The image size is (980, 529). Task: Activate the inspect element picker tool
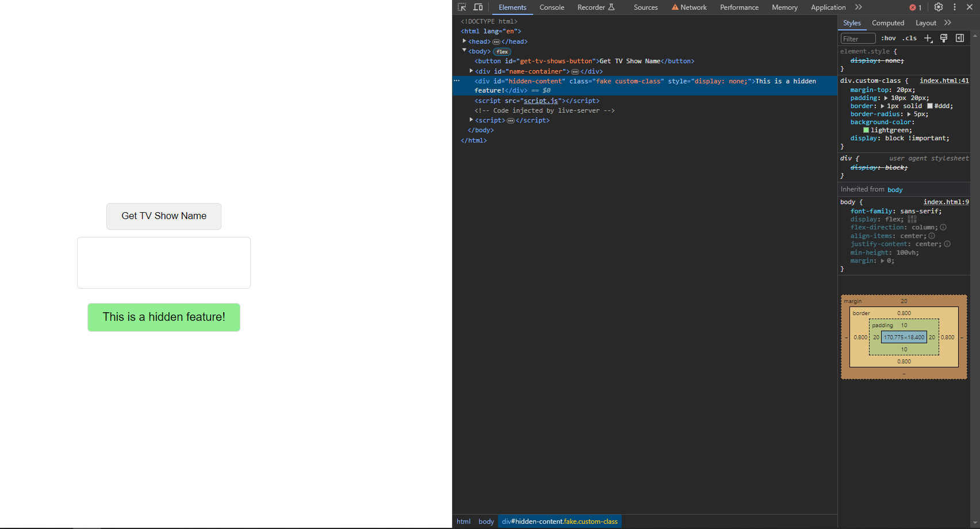click(x=462, y=7)
